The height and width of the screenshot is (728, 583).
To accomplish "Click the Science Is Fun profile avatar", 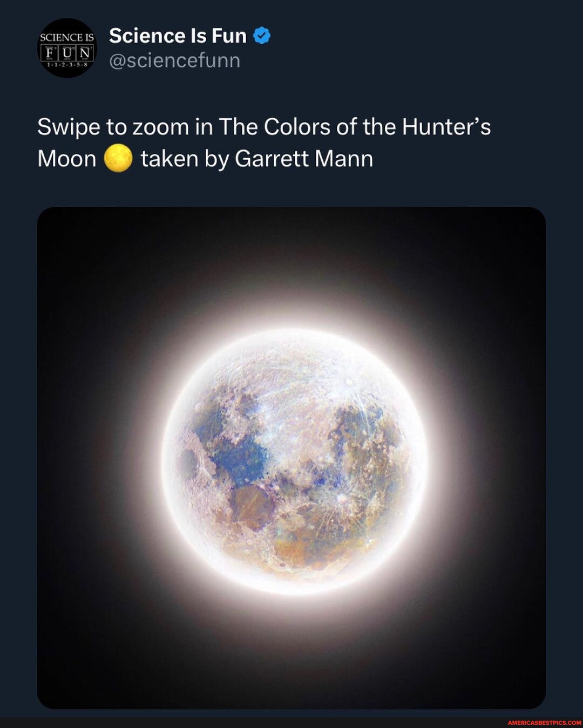I will [67, 48].
